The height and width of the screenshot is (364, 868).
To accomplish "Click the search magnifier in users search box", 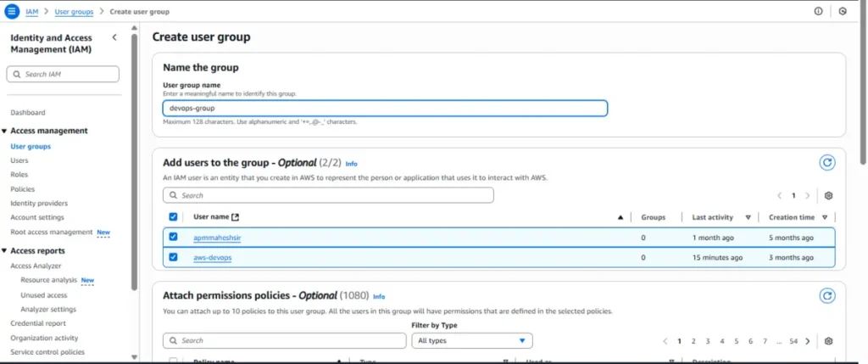I will (x=173, y=195).
